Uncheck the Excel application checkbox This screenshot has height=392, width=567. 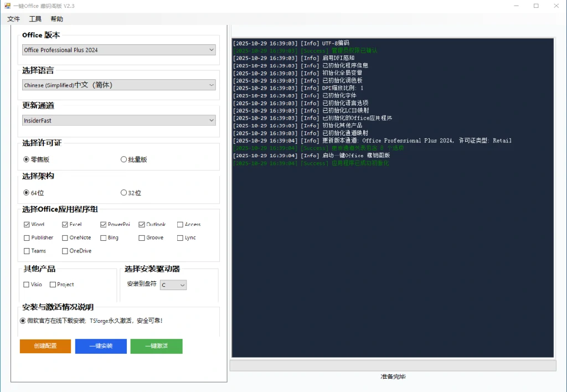(64, 224)
